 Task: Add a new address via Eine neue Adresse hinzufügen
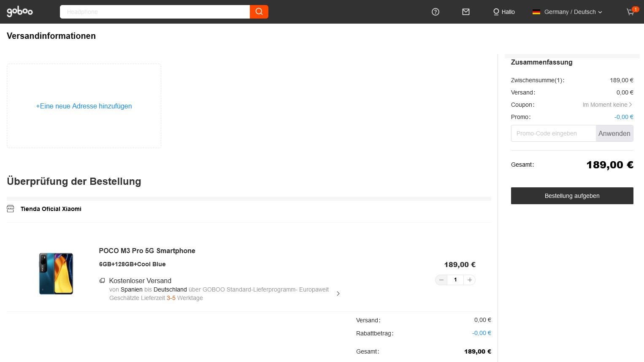pos(84,106)
